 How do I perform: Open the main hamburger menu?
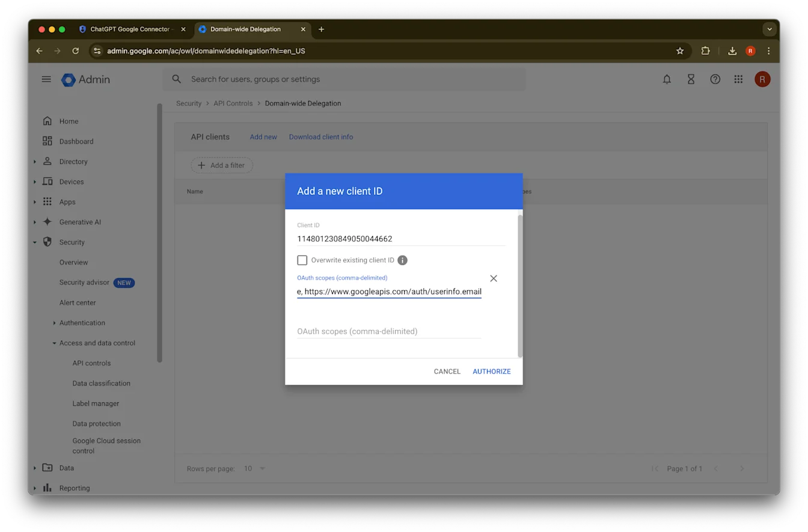tap(46, 79)
